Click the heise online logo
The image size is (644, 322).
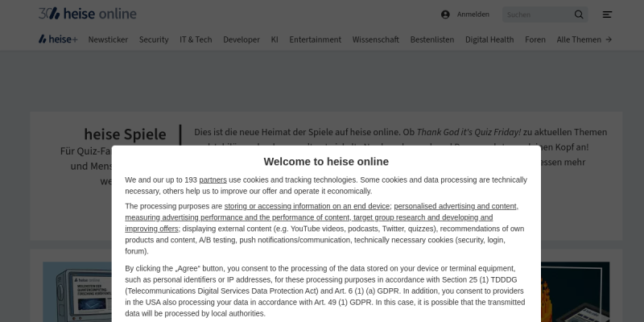coord(87,14)
